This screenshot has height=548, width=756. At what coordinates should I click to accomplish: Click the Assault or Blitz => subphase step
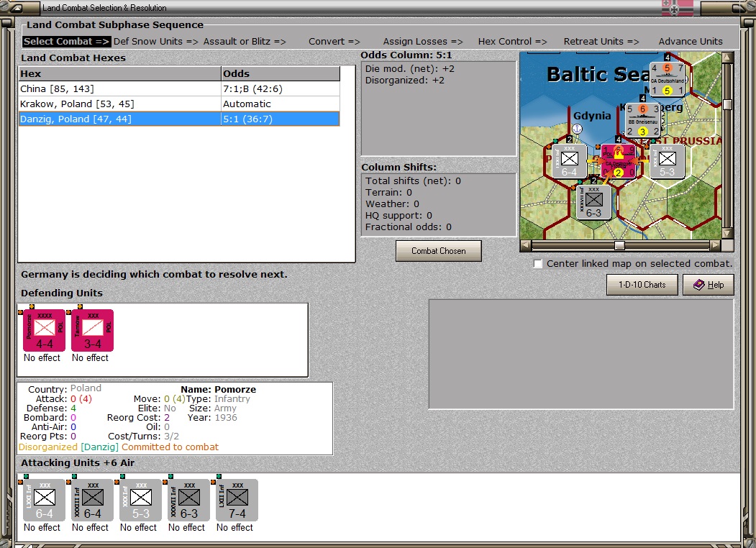(x=245, y=42)
